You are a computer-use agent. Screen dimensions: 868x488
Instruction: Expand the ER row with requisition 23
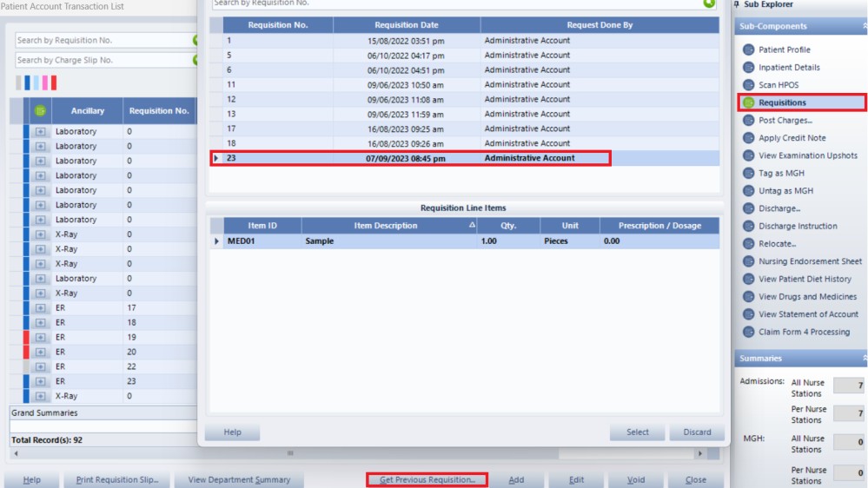[40, 381]
